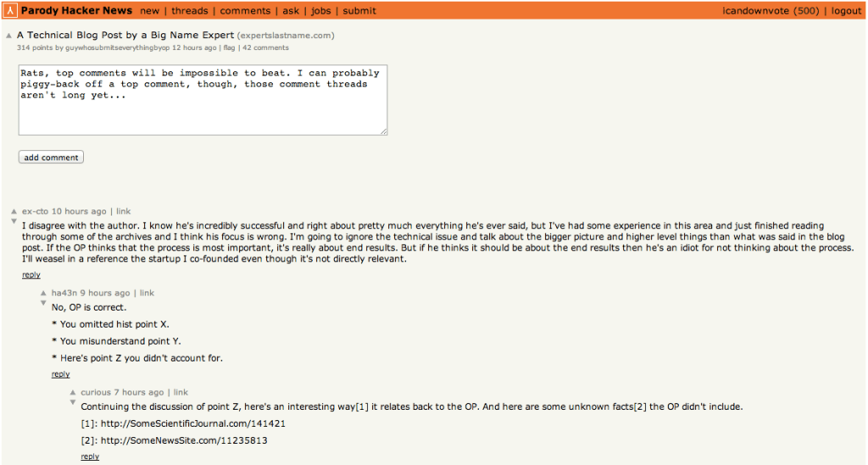Open the threads page in navigation

pos(189,11)
